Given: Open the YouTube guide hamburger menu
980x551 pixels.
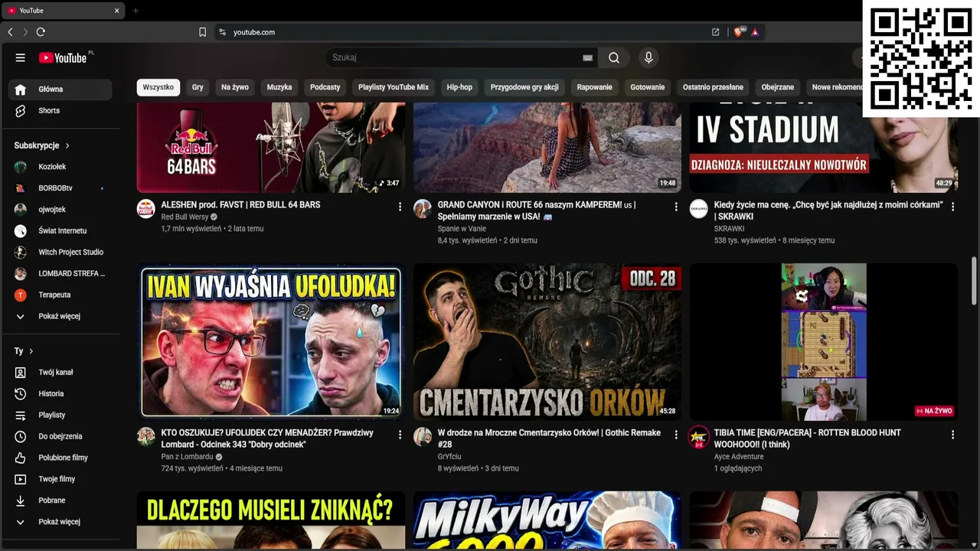Looking at the screenshot, I should (21, 57).
